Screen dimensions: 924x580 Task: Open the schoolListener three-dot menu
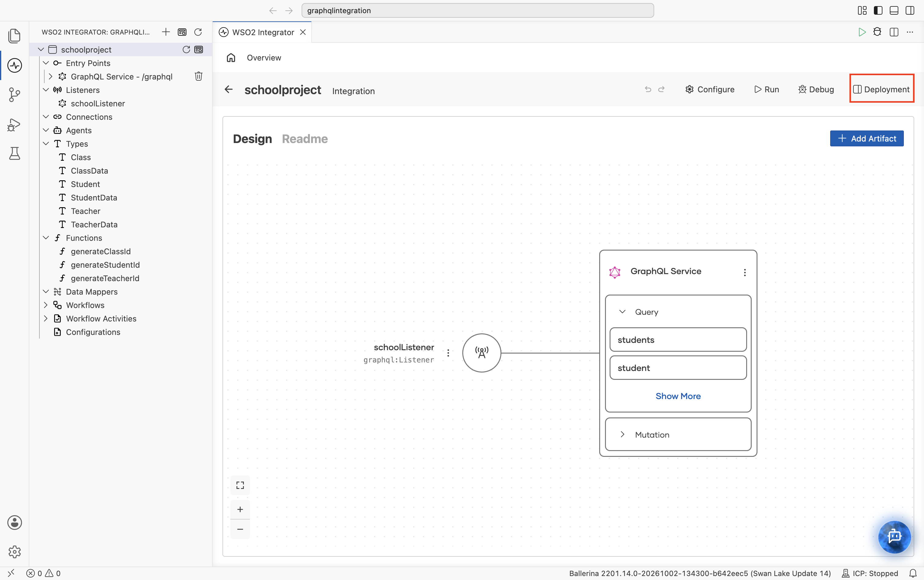(448, 353)
